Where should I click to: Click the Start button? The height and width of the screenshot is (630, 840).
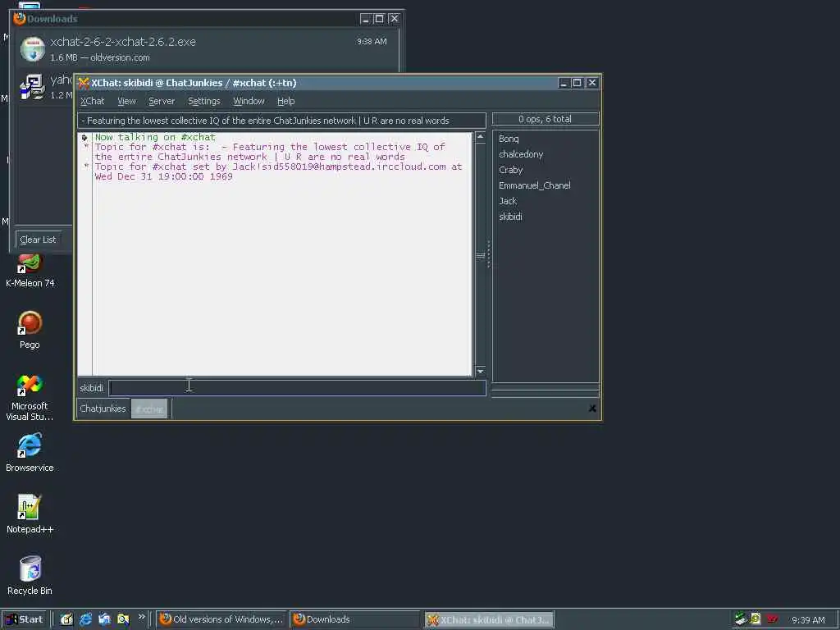(24, 619)
